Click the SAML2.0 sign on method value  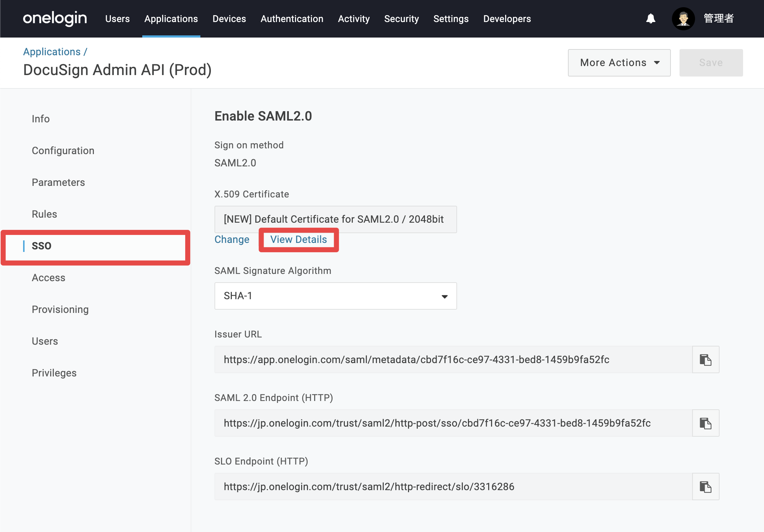pyautogui.click(x=235, y=163)
